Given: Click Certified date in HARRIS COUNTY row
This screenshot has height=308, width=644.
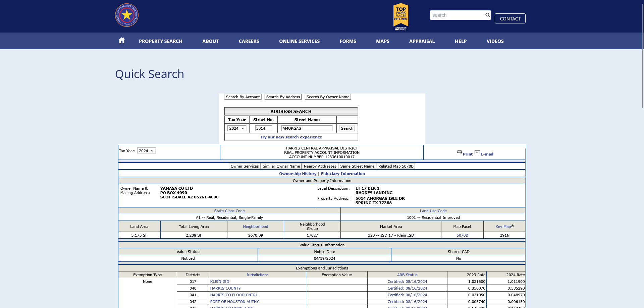Looking at the screenshot, I should pyautogui.click(x=407, y=288).
